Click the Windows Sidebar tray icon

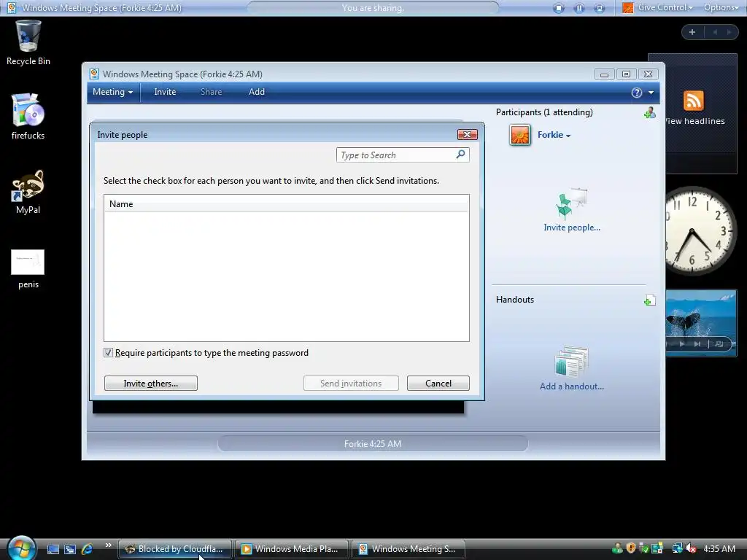click(x=657, y=548)
